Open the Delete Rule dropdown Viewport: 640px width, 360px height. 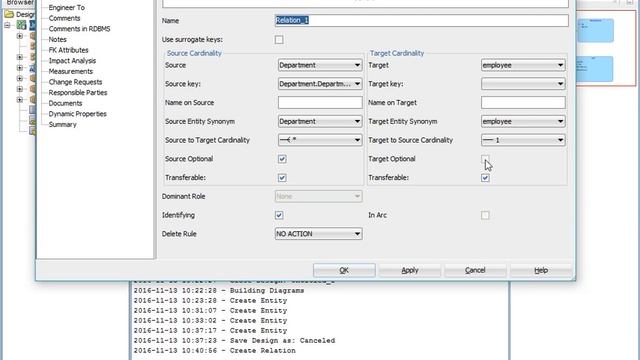[x=318, y=234]
